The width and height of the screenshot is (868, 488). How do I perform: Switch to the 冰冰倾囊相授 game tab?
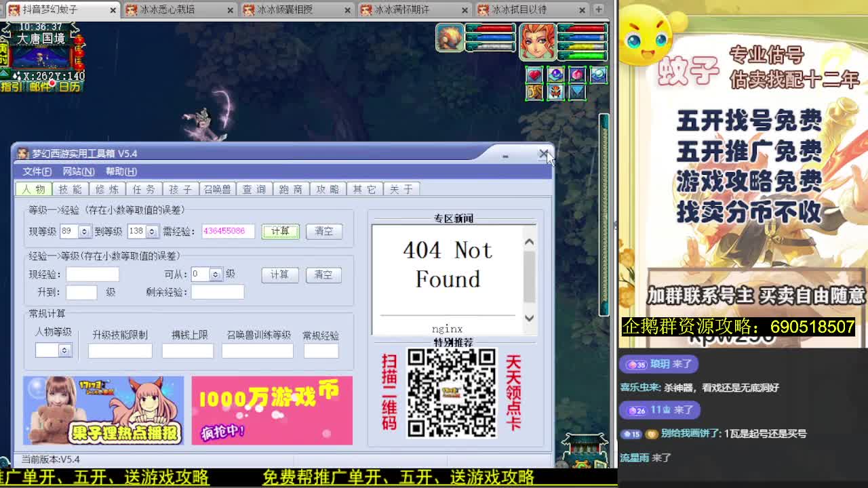pos(284,9)
